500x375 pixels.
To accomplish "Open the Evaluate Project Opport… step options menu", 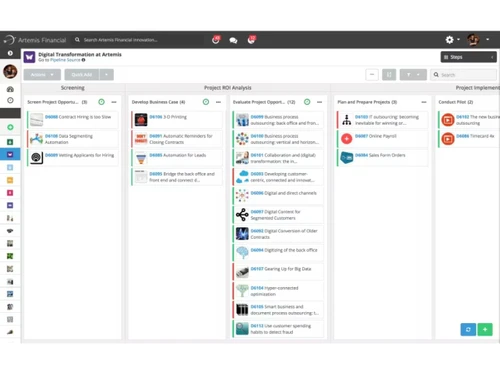I will tap(319, 102).
